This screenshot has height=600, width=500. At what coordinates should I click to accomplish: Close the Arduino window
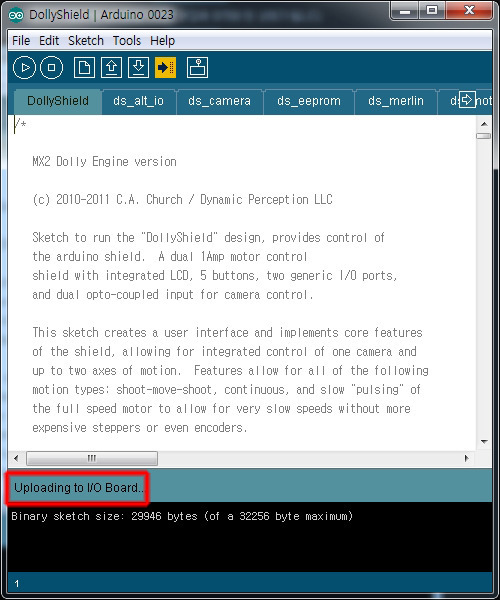click(x=469, y=10)
